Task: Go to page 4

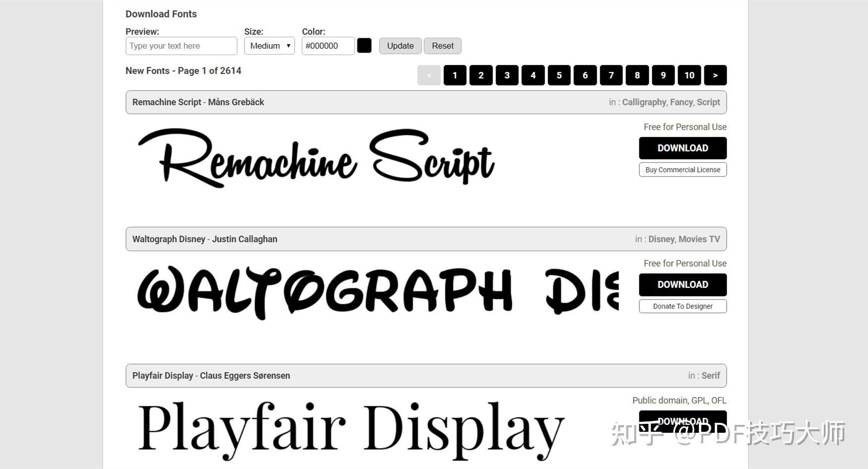Action: click(533, 75)
